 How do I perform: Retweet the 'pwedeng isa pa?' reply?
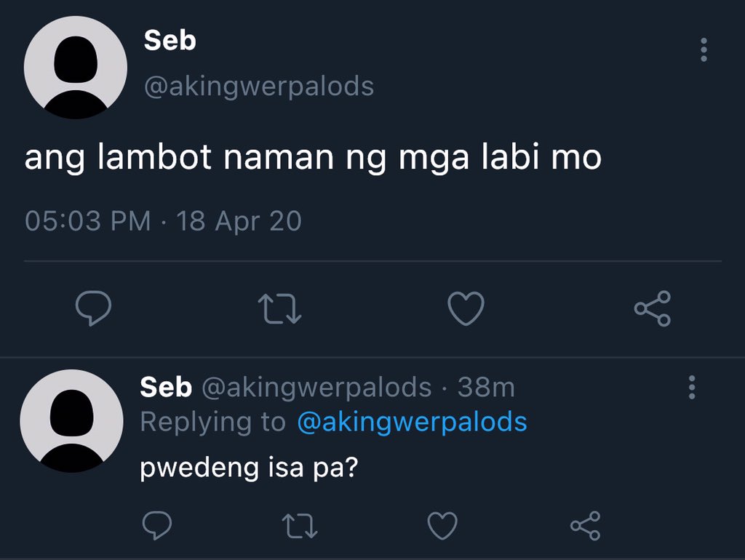pos(299,526)
